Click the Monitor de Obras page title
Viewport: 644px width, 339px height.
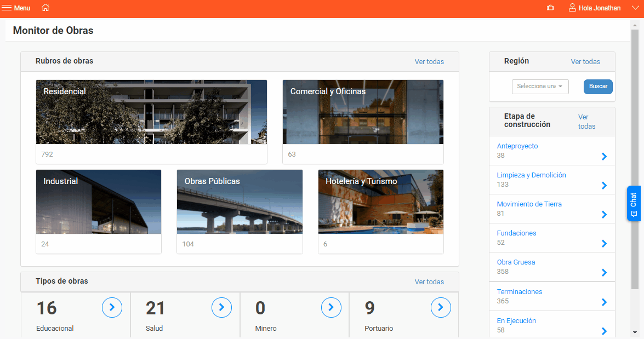(x=53, y=30)
